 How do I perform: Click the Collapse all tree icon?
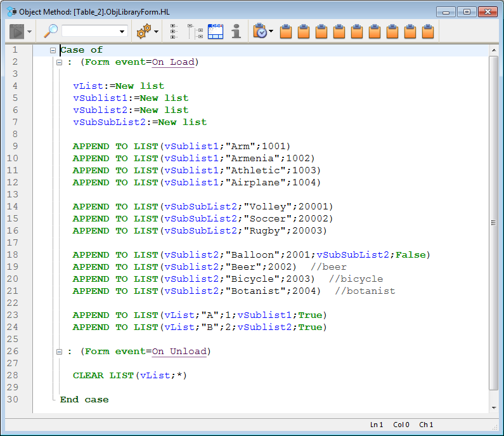pos(195,31)
